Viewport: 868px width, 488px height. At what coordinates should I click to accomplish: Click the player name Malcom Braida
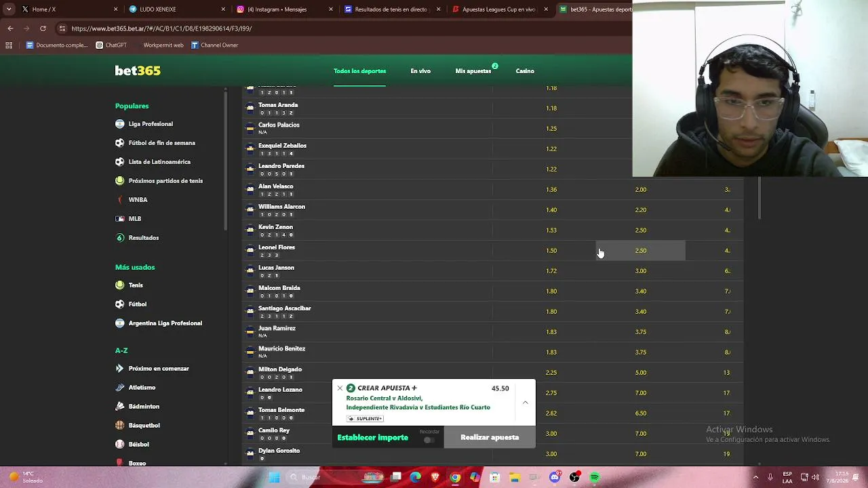click(279, 288)
